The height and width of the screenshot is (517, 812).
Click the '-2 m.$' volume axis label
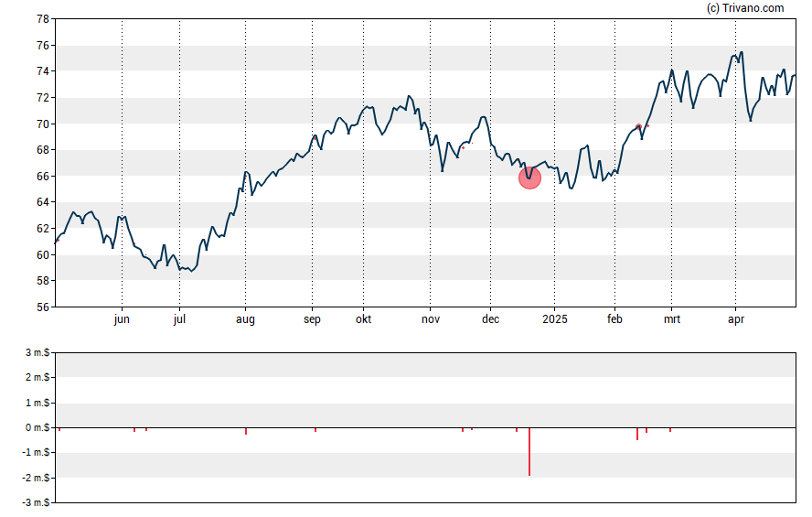[x=36, y=478]
